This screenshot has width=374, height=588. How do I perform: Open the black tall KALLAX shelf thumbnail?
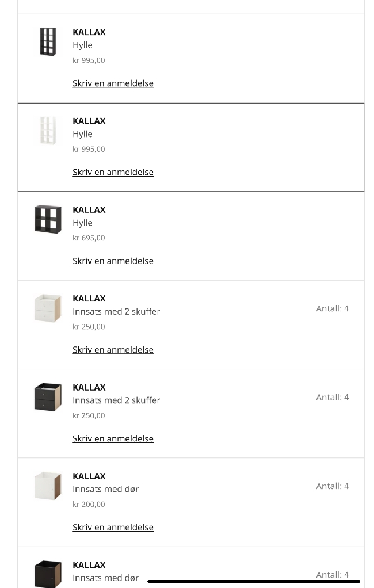click(48, 41)
